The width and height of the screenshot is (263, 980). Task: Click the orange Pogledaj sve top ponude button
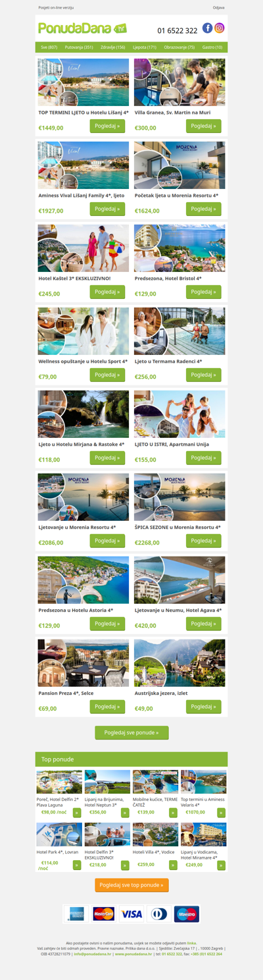(x=131, y=885)
